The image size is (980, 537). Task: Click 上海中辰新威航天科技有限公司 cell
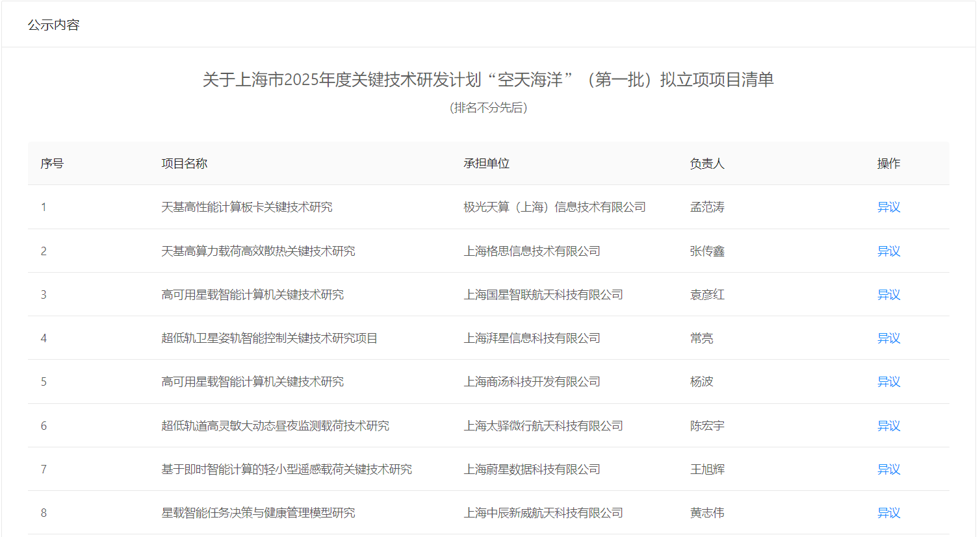point(543,513)
